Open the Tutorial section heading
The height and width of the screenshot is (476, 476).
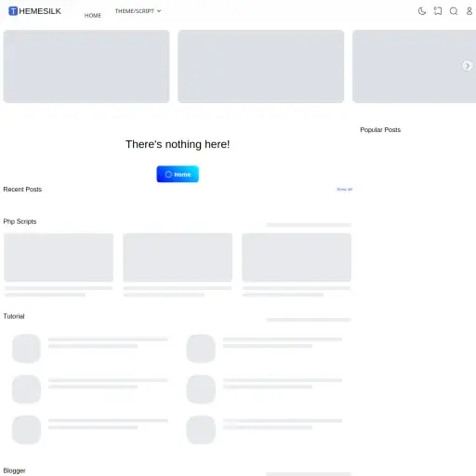point(14,316)
